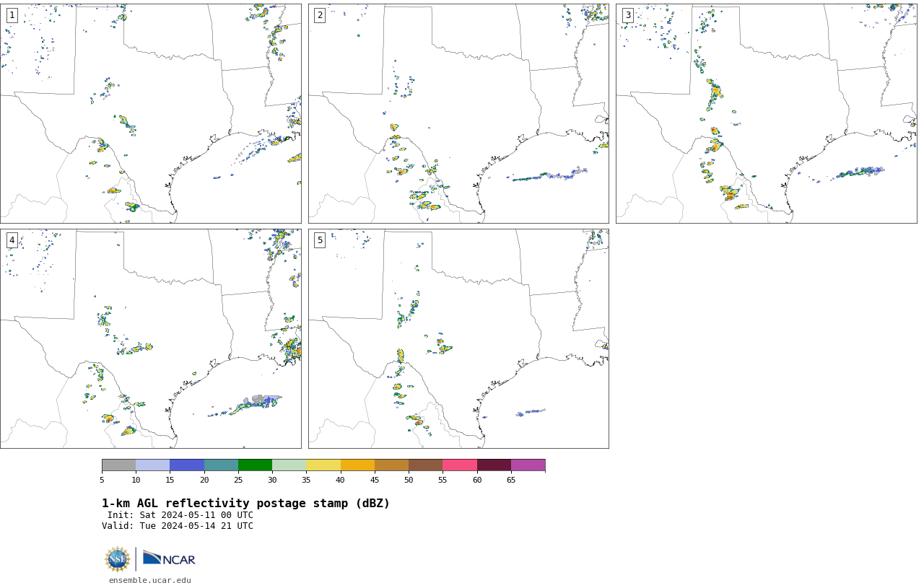
Task: Click the panel number 2 label
Action: 320,15
